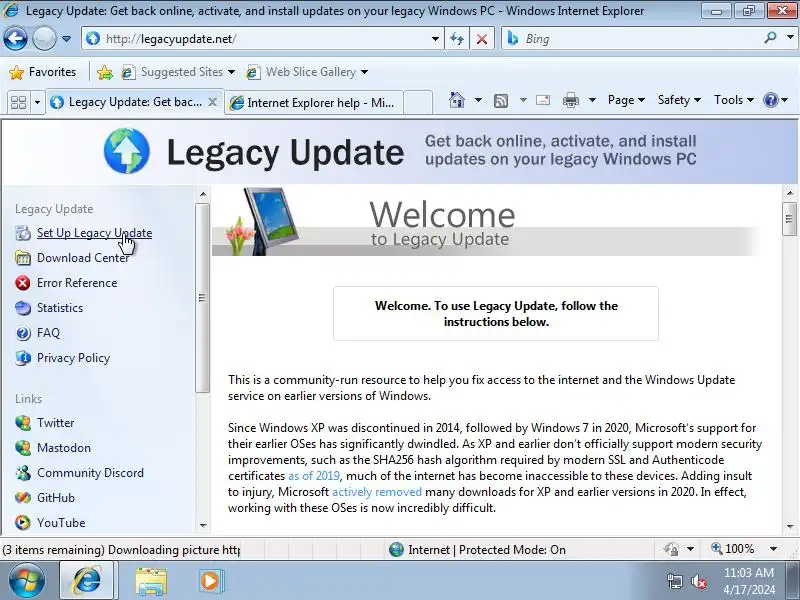Open a new blank tab
This screenshot has width=800, height=600.
click(418, 102)
